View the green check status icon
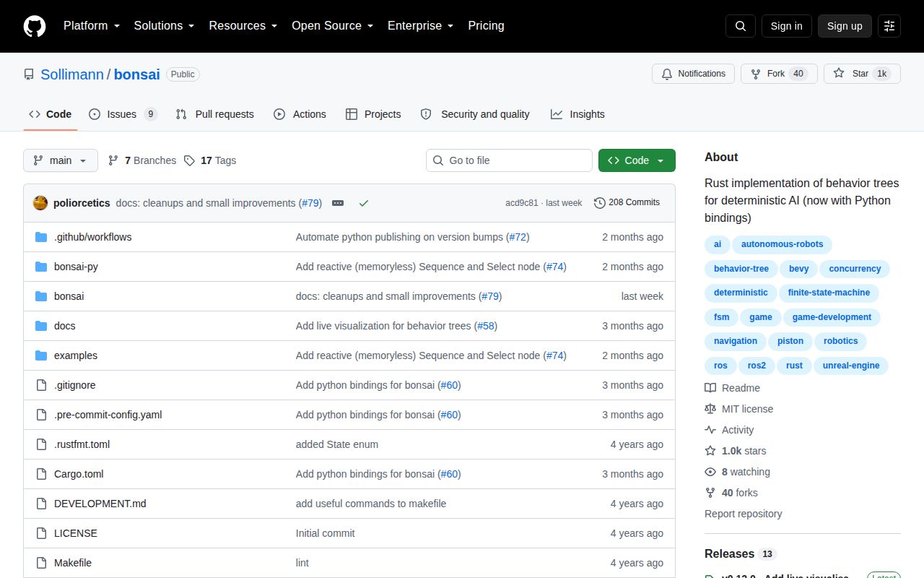This screenshot has height=578, width=924. (364, 203)
